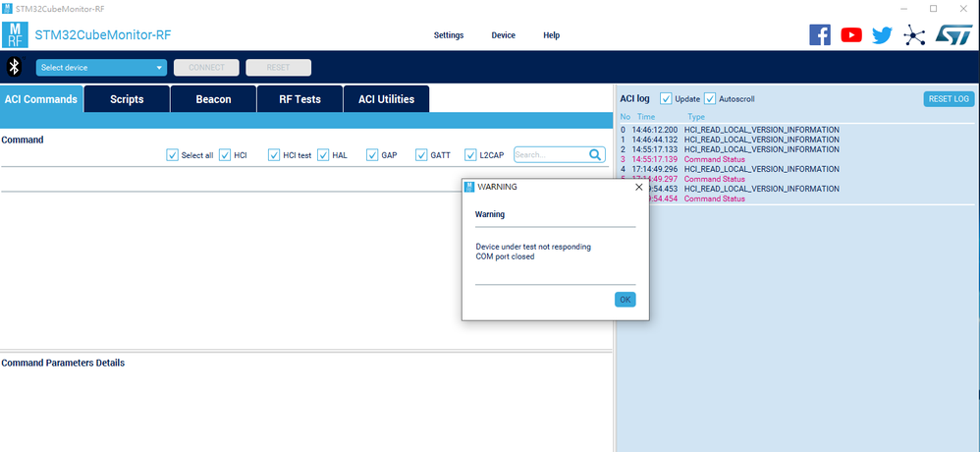980x452 pixels.
Task: Switch to the RF Tests tab
Action: (x=300, y=99)
